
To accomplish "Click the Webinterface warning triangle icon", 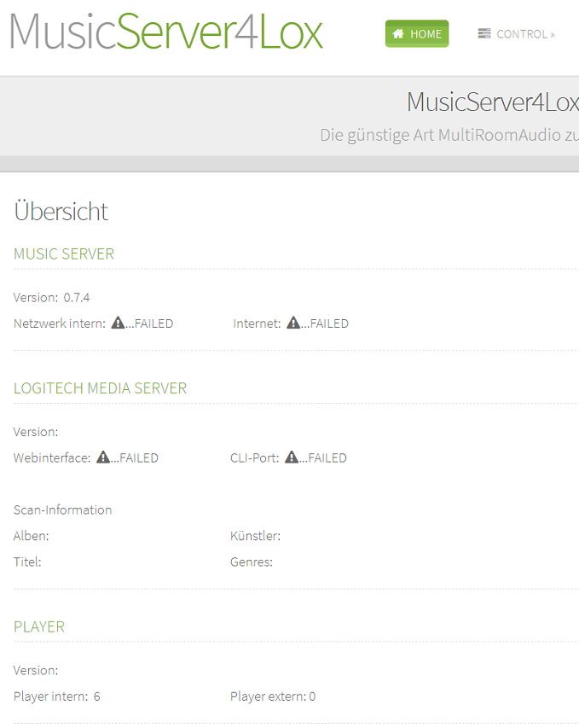I will [103, 457].
